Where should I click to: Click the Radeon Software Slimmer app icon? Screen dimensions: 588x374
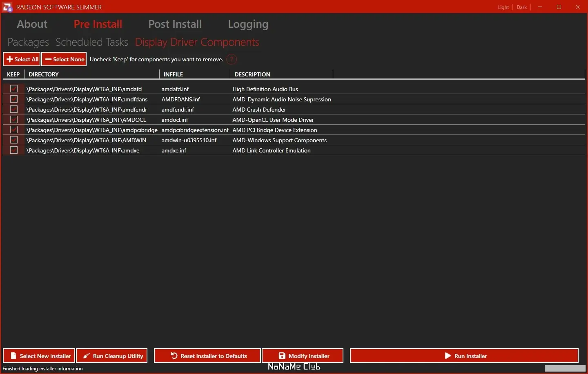(x=7, y=7)
